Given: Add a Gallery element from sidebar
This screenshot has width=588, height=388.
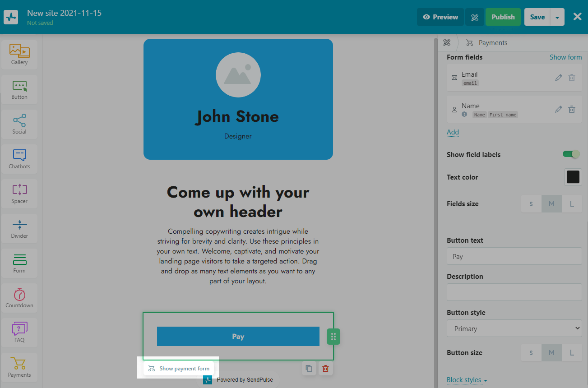Looking at the screenshot, I should (19, 55).
